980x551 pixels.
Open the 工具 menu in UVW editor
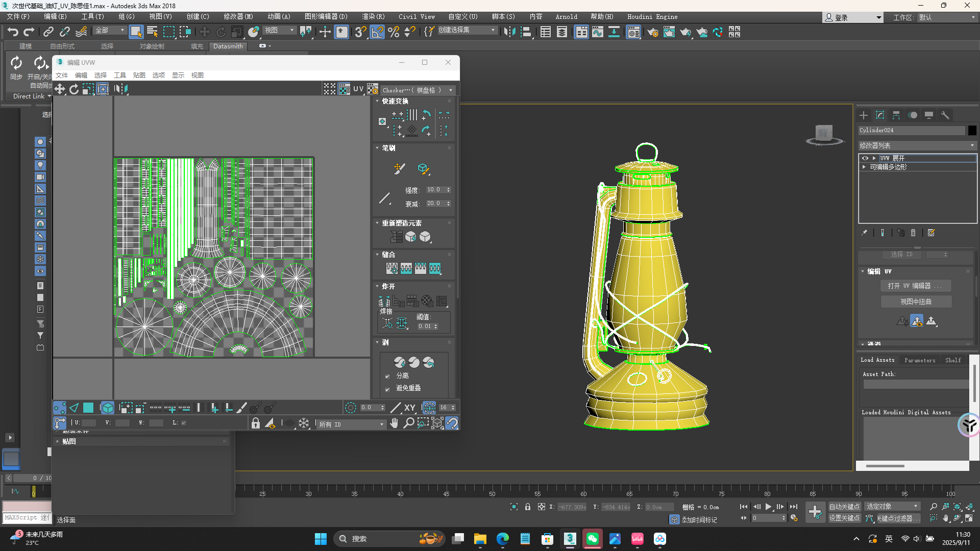pos(119,75)
